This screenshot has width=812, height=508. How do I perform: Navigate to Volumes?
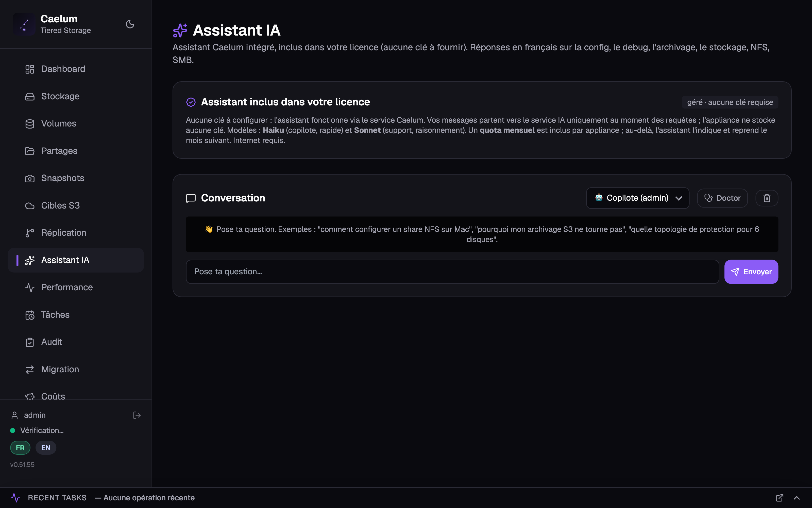point(76,124)
